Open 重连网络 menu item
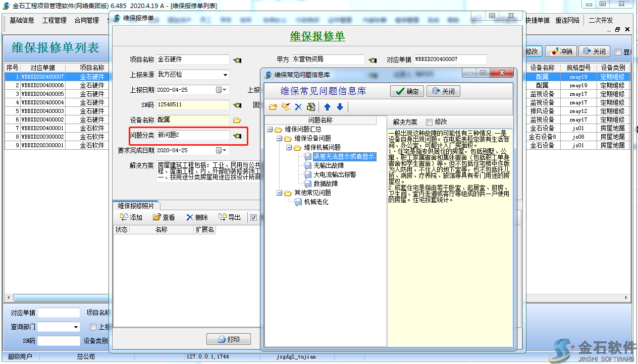The height and width of the screenshot is (364, 638). click(568, 21)
